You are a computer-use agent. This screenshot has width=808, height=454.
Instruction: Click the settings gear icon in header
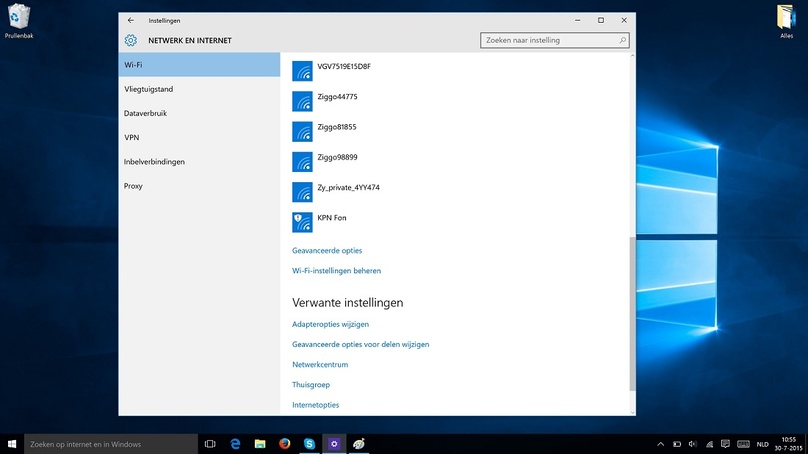[x=131, y=40]
